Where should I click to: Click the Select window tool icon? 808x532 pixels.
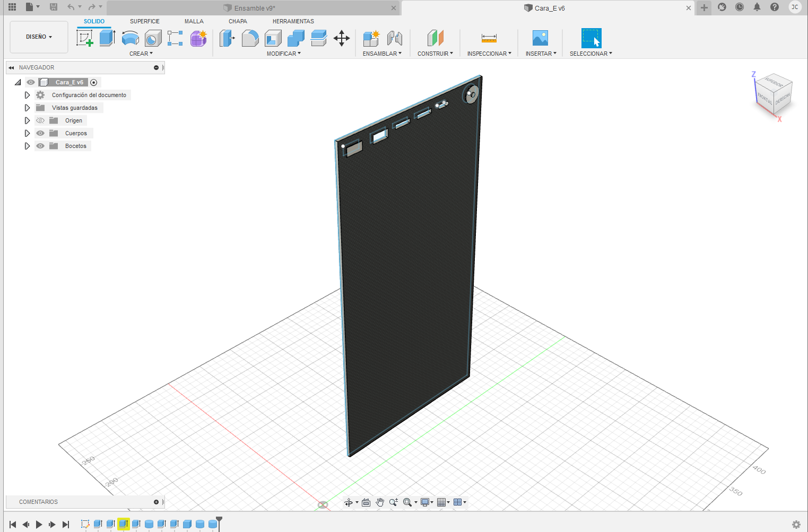tap(592, 38)
